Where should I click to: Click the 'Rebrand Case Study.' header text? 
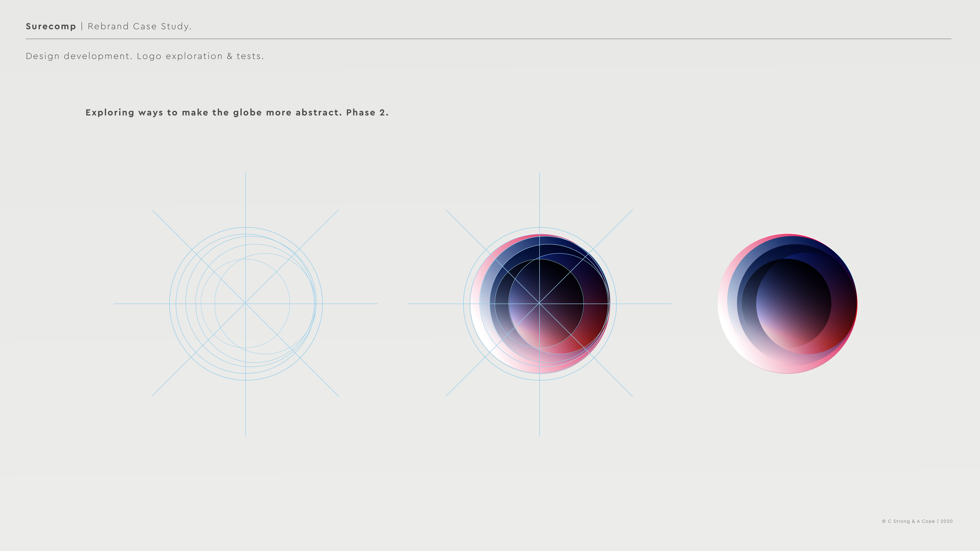coord(139,26)
